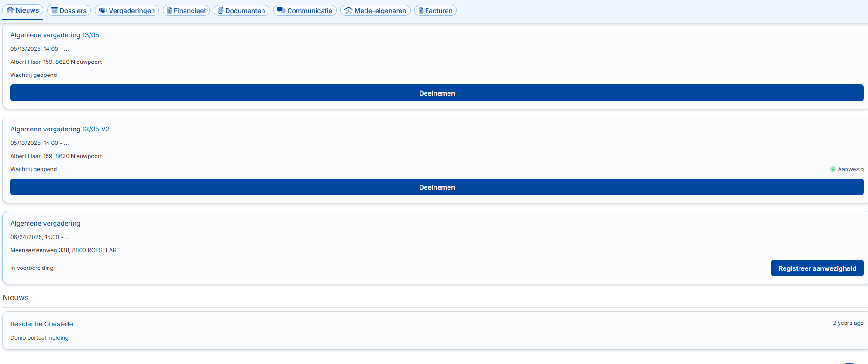This screenshot has width=868, height=364.
Task: Click the handshake icon on Vergaderingen
Action: (103, 10)
